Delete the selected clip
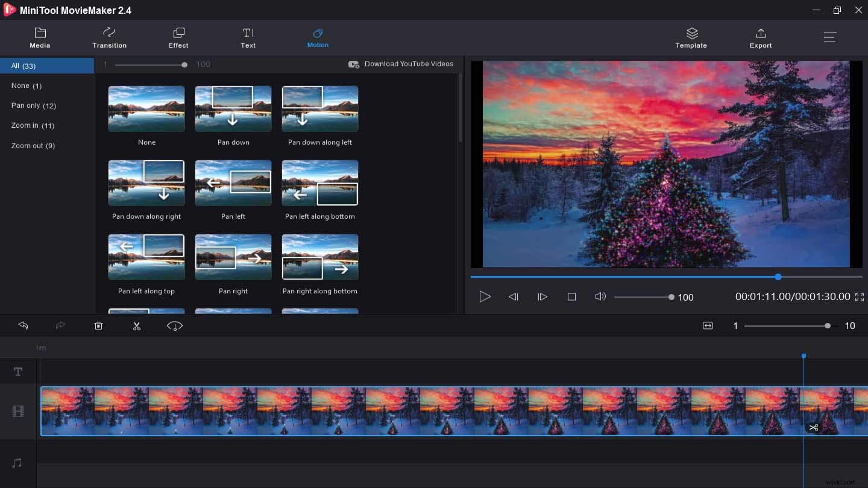The image size is (868, 488). point(98,325)
